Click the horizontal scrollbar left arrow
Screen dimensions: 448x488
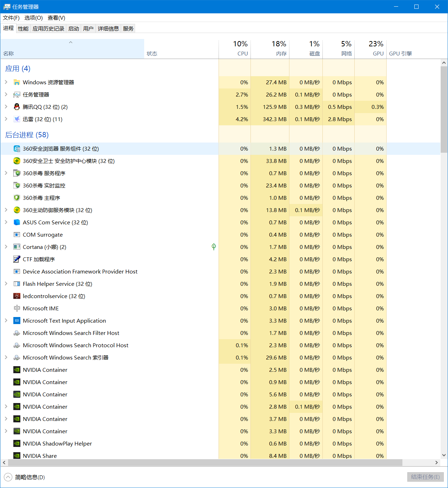point(4,463)
